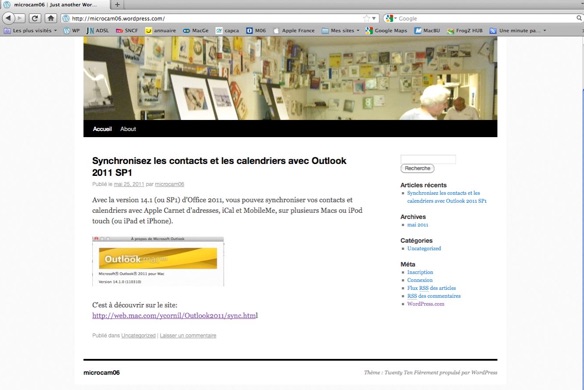This screenshot has width=584, height=390.
Task: Open the Uncategorized link under the post
Action: [138, 336]
